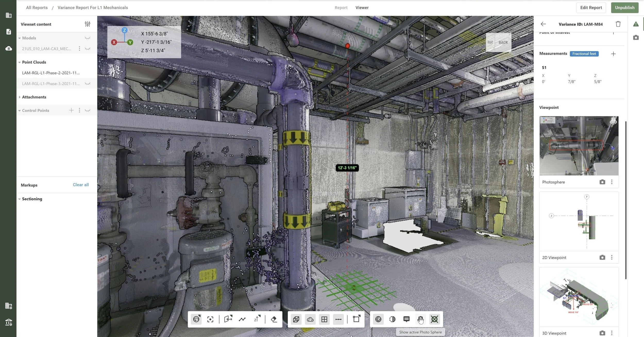644x337 pixels.
Task: Click the 3D model cube icon
Action: click(296, 319)
